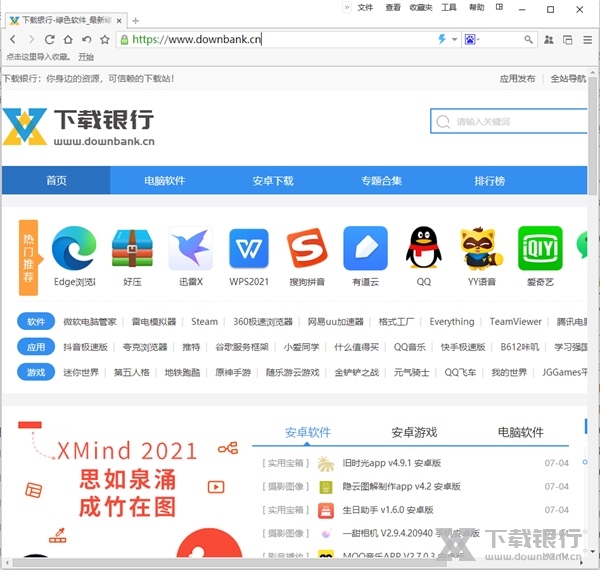Go forward with the forward arrow
600x570 pixels.
point(31,39)
